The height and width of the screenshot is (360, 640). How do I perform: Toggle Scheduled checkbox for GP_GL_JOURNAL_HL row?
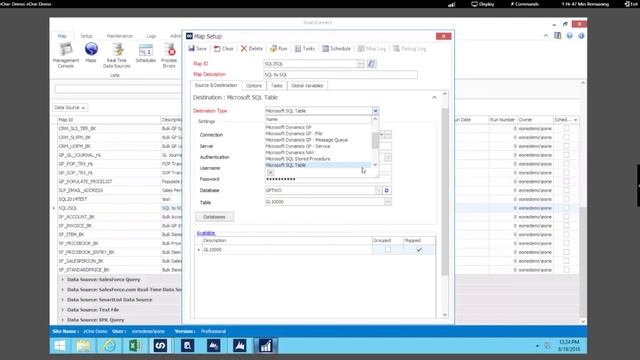pos(566,155)
